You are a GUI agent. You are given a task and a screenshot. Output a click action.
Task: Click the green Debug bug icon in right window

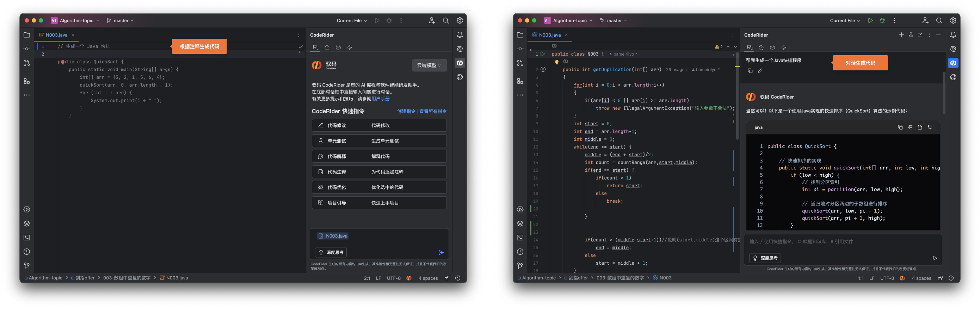882,20
